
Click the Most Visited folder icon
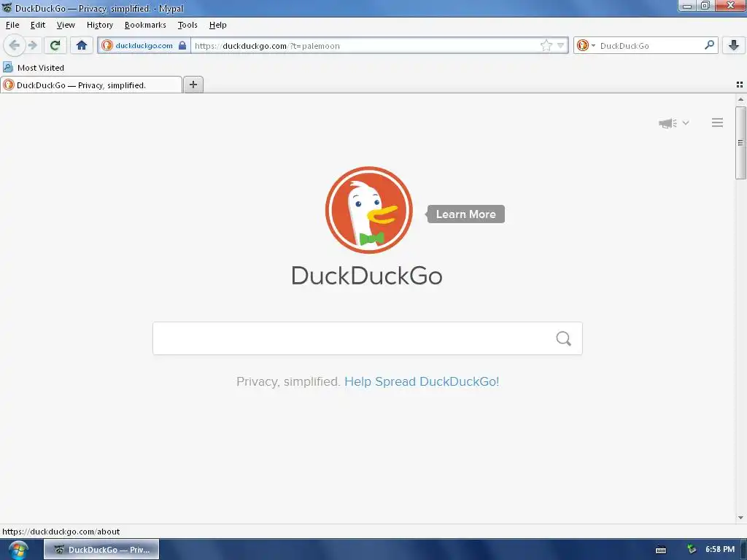[x=8, y=67]
